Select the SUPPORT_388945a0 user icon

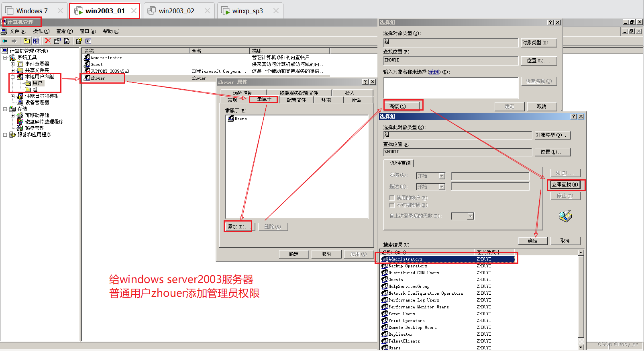tap(87, 71)
